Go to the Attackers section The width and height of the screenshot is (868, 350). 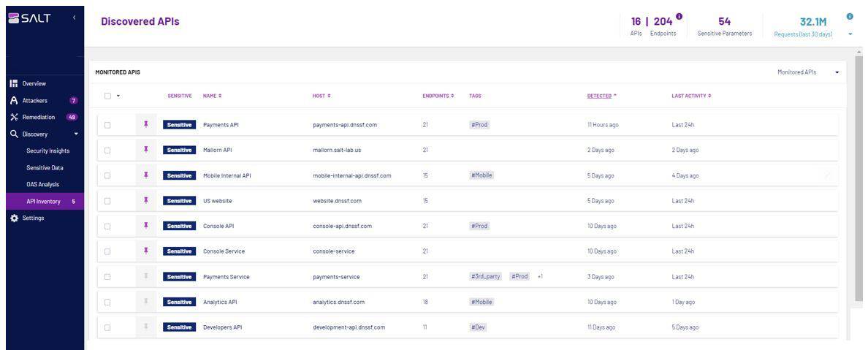click(x=35, y=101)
